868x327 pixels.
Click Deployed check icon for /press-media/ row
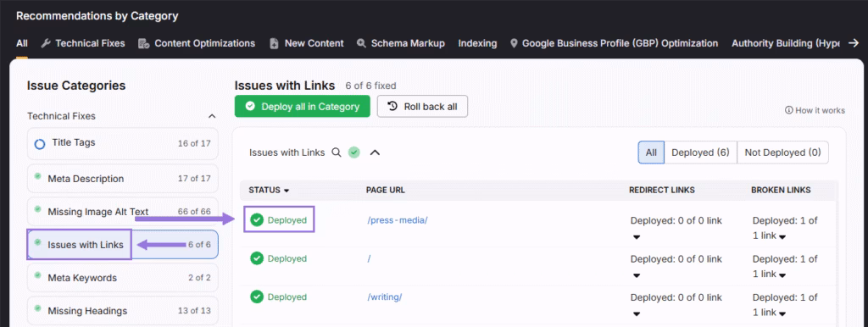pyautogui.click(x=256, y=220)
